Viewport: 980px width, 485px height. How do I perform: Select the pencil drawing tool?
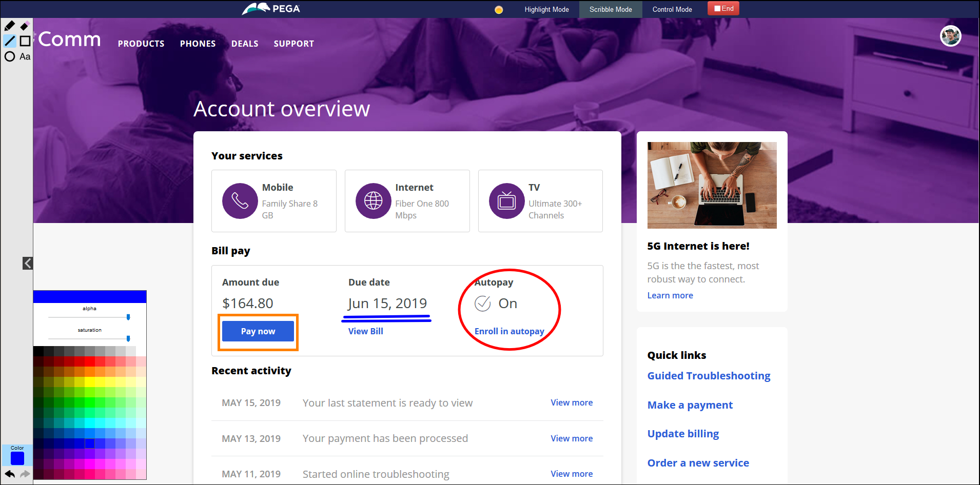pyautogui.click(x=9, y=26)
